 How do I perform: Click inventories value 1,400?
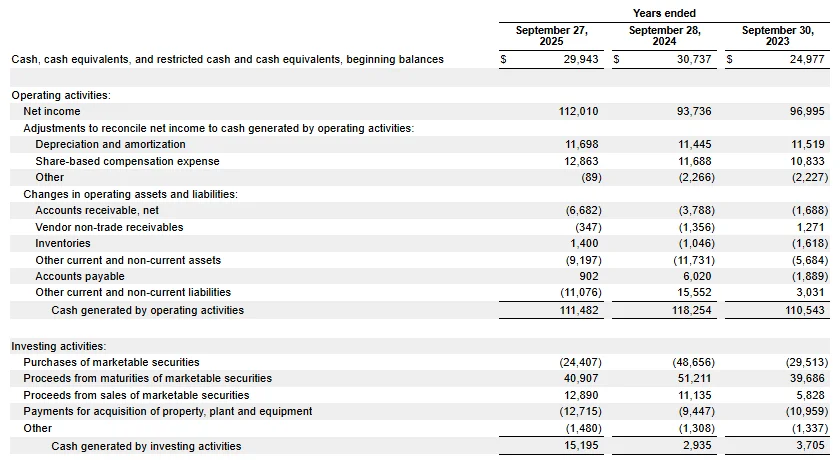coord(584,244)
